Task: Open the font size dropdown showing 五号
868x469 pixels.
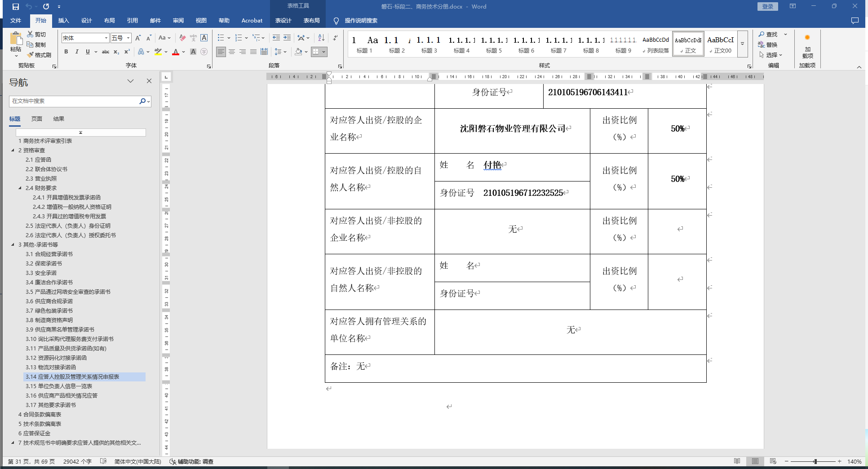Action: [128, 38]
